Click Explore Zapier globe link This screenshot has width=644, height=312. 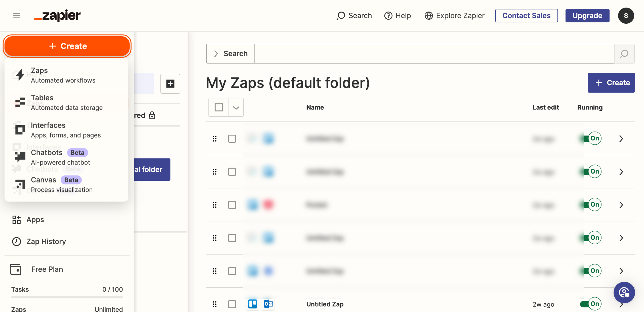(455, 16)
